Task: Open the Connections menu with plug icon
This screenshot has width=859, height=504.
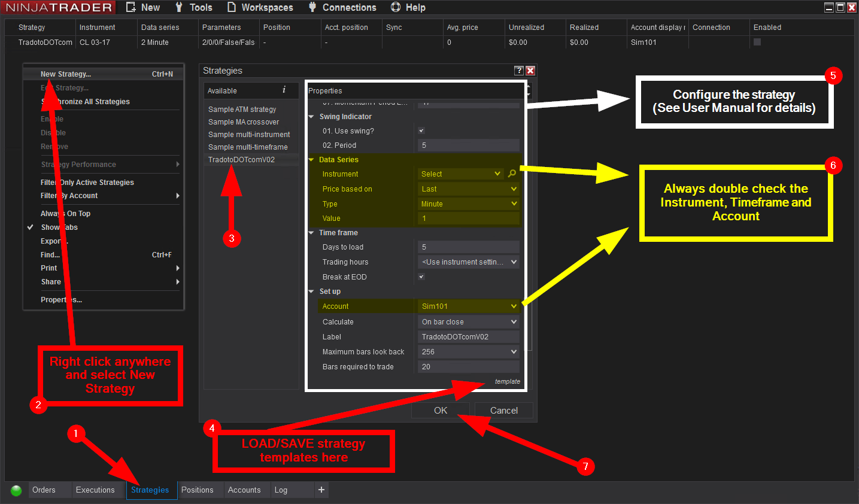Action: tap(342, 7)
